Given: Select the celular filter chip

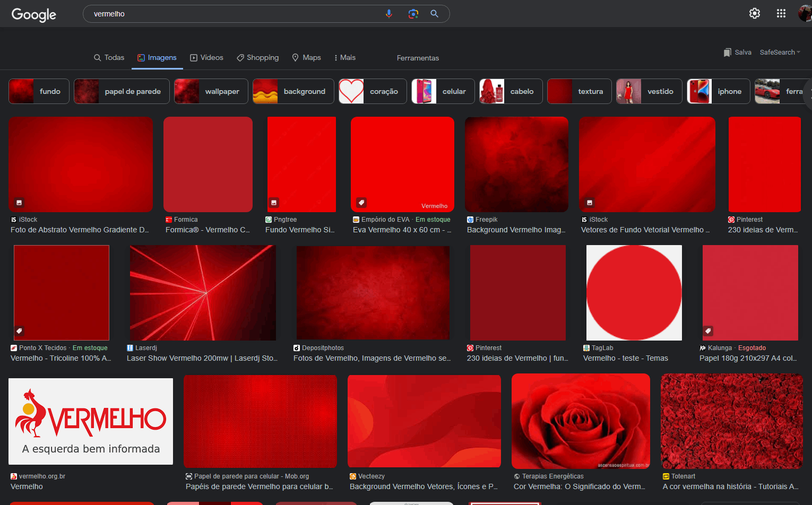Looking at the screenshot, I should pos(443,91).
